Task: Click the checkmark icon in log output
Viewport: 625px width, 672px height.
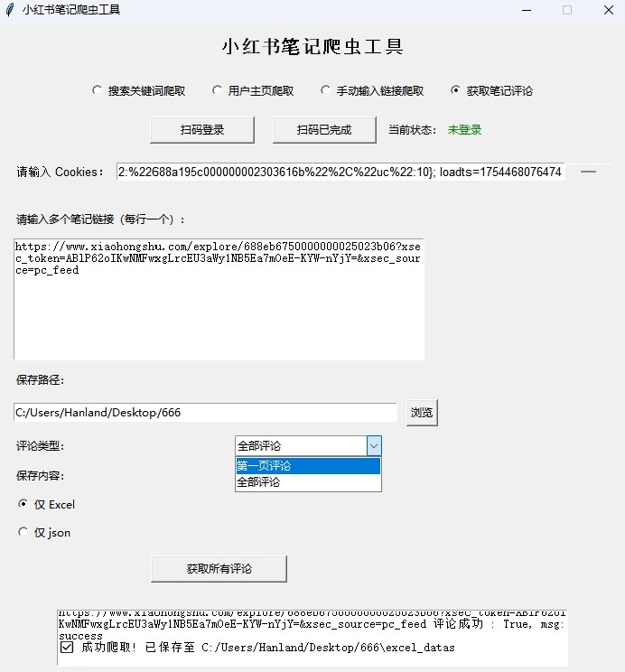Action: click(67, 647)
